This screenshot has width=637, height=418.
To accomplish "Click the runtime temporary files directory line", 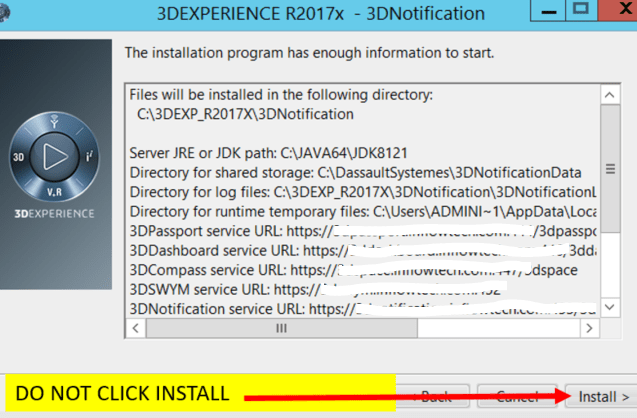I will click(363, 212).
